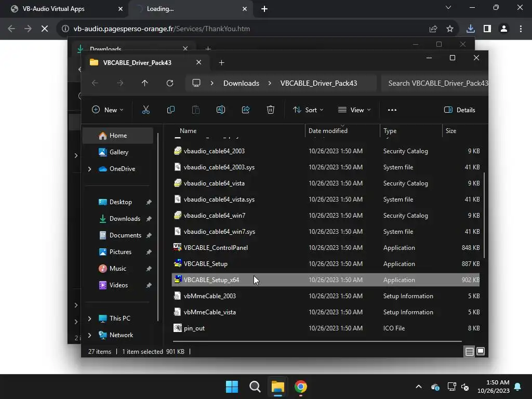Expand Network tree node
Viewport: 532px width, 399px height.
(89, 335)
